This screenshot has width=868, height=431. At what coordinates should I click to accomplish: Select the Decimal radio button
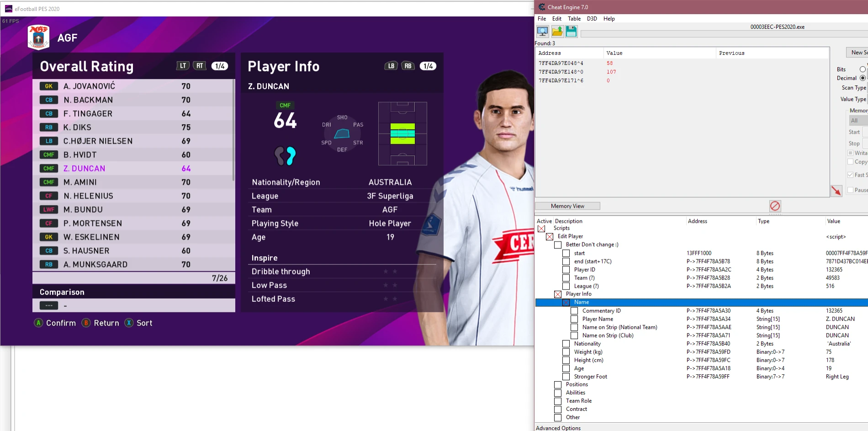[x=863, y=78]
